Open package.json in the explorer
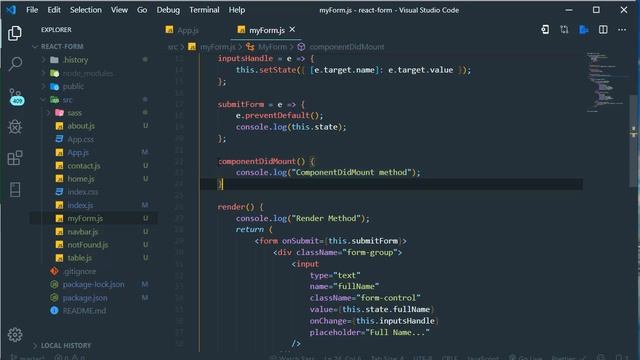 (x=85, y=298)
